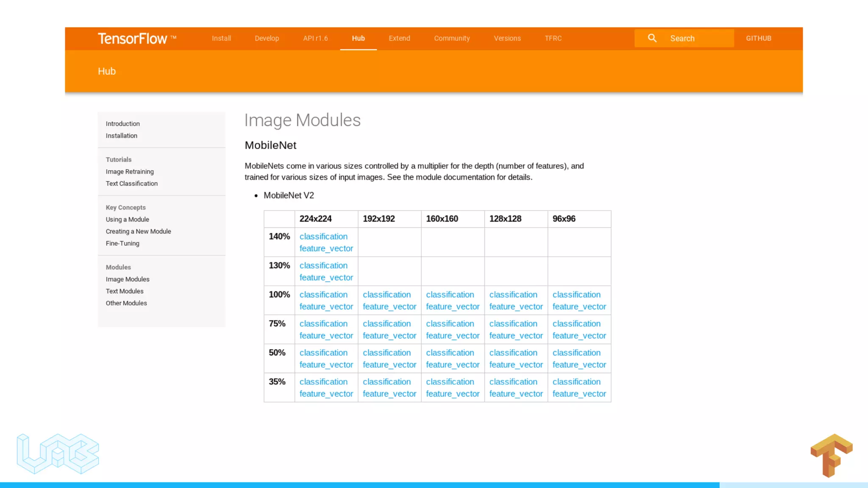Open 130% 224x224 classification link
Screen dimensions: 868x488
pyautogui.click(x=323, y=266)
